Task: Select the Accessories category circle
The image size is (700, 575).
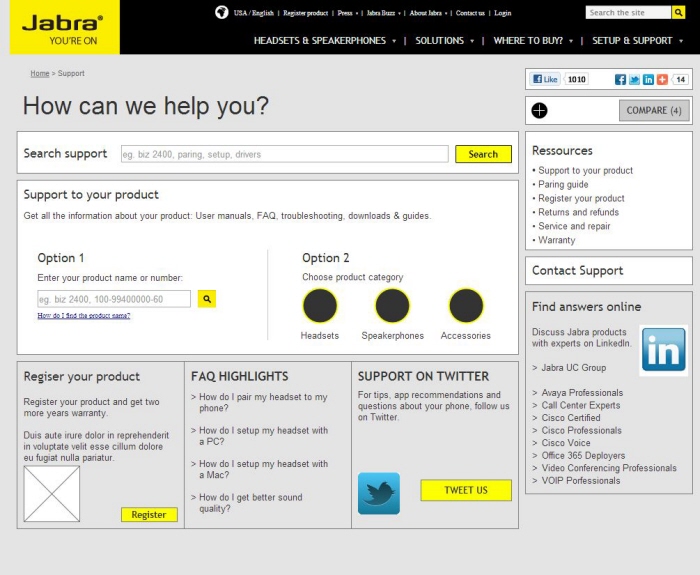Action: [x=466, y=306]
